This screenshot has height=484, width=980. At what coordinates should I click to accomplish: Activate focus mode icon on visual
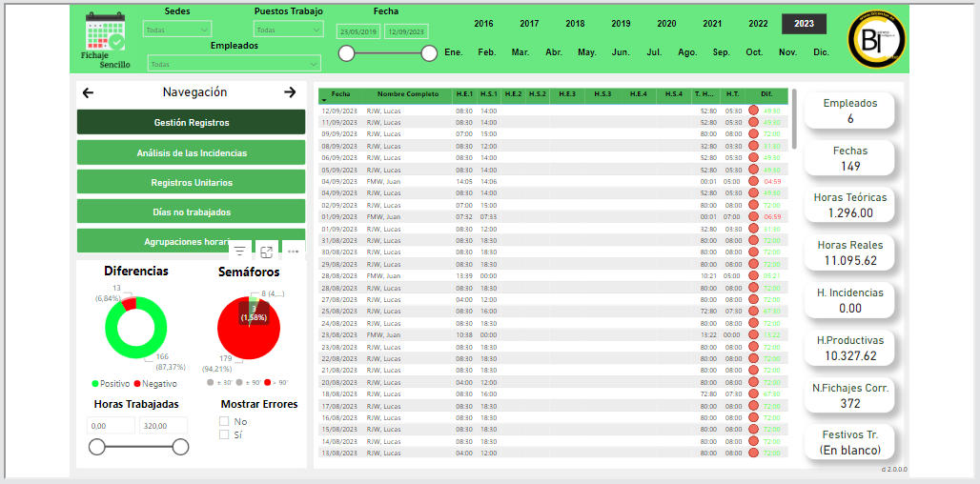click(267, 252)
